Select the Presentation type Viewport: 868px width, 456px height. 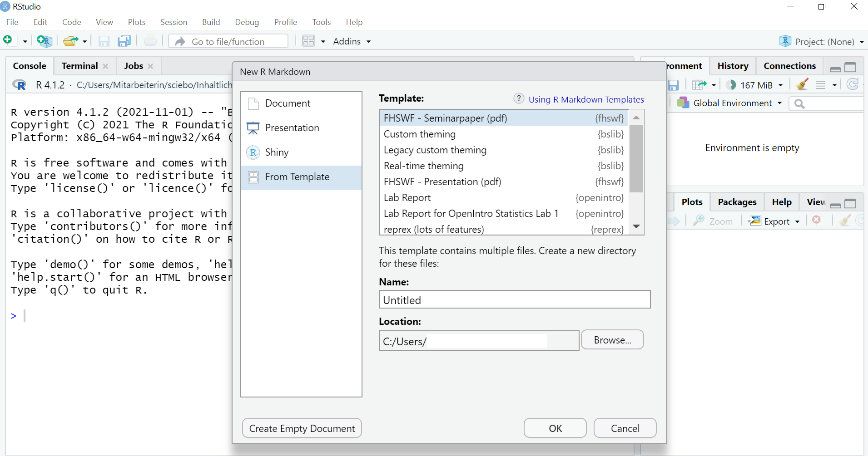[x=301, y=128]
